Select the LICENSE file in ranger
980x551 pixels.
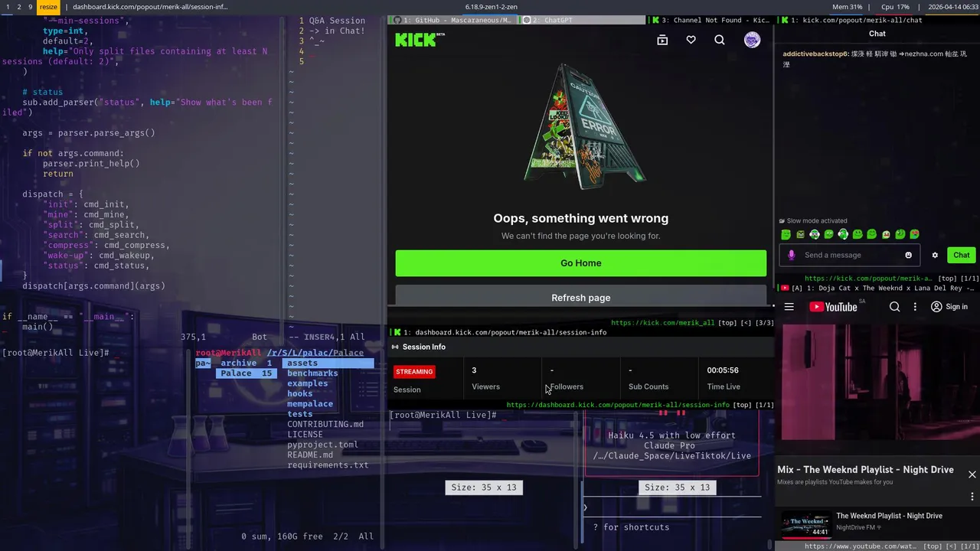[x=305, y=435]
